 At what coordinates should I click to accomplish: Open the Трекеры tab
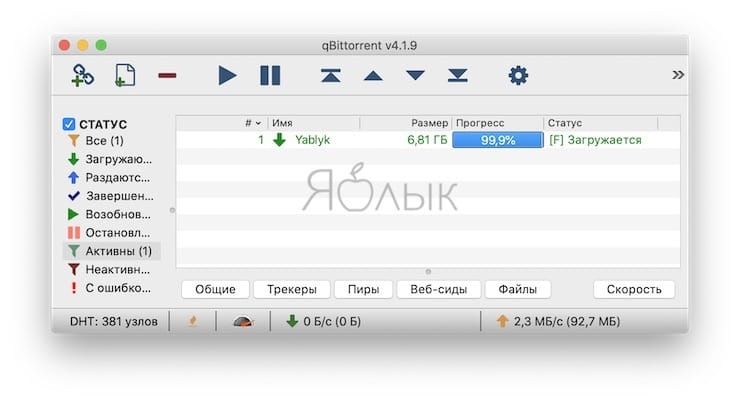(x=292, y=289)
